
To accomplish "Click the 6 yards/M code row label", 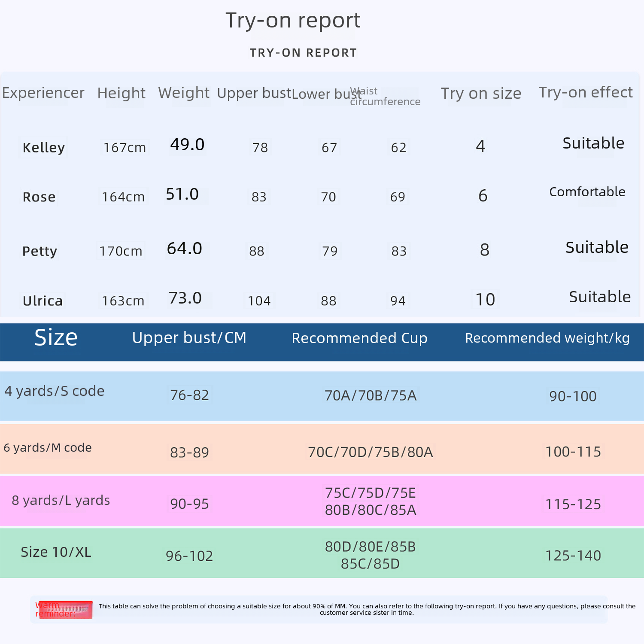I will tap(48, 447).
